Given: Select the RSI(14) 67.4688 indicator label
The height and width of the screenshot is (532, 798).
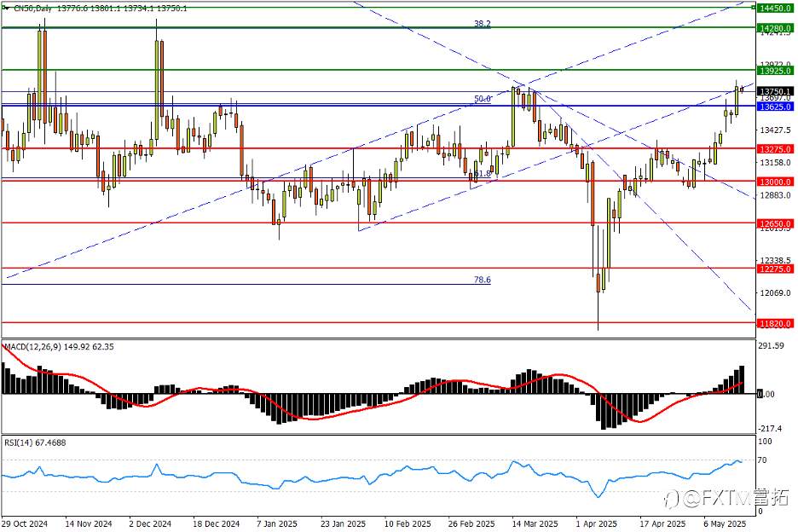Looking at the screenshot, I should click(x=35, y=443).
